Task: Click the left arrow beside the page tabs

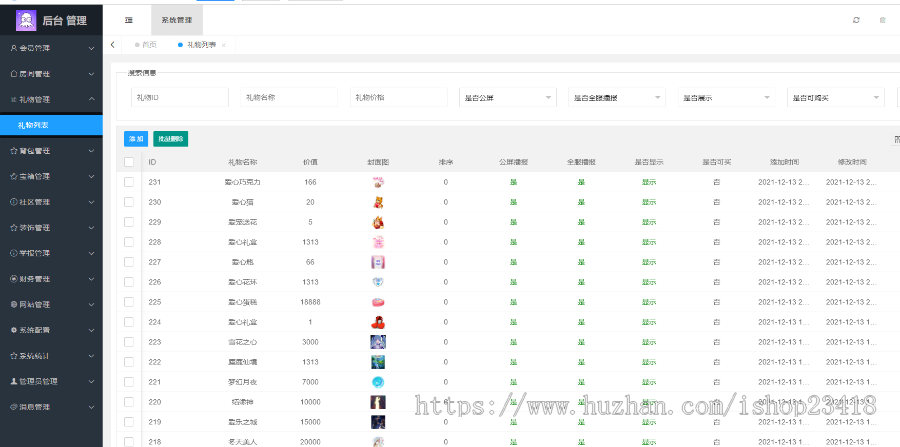Action: coord(112,45)
